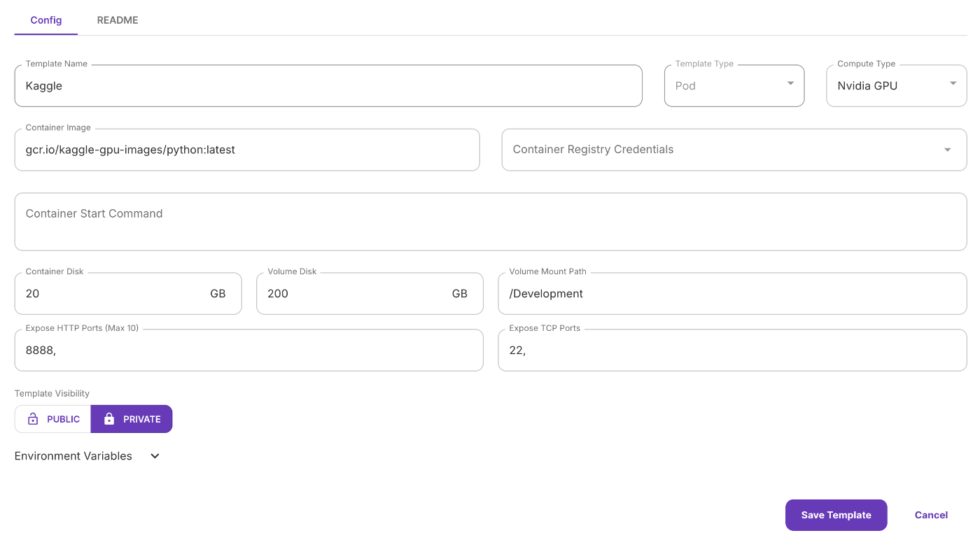This screenshot has height=540, width=980.
Task: Click the Expose TCP Ports field
Action: tap(732, 350)
